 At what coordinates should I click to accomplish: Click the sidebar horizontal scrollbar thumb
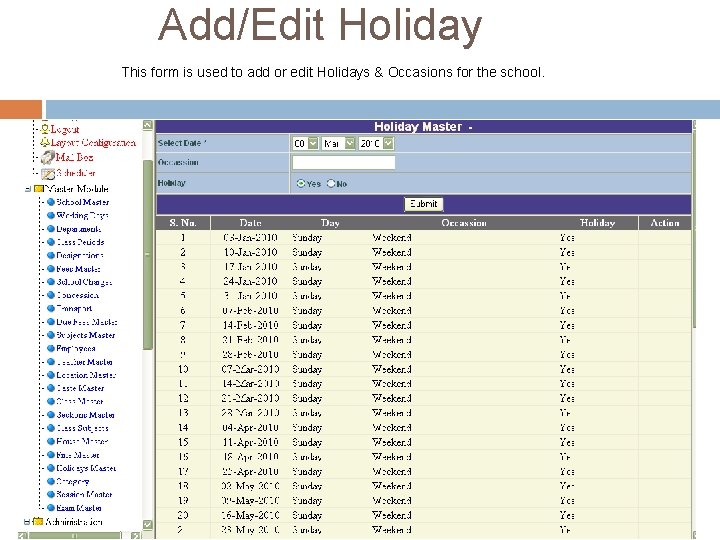pos(75,535)
